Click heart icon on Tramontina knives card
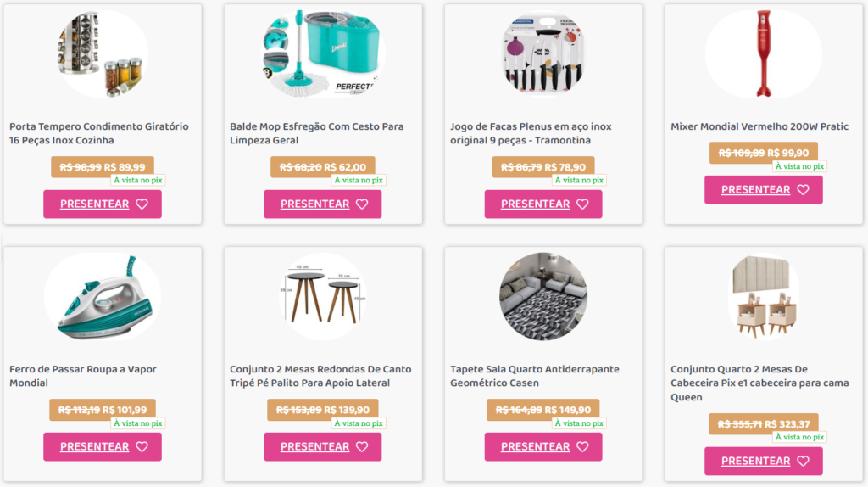Viewport: 868px width, 487px height. (x=582, y=204)
